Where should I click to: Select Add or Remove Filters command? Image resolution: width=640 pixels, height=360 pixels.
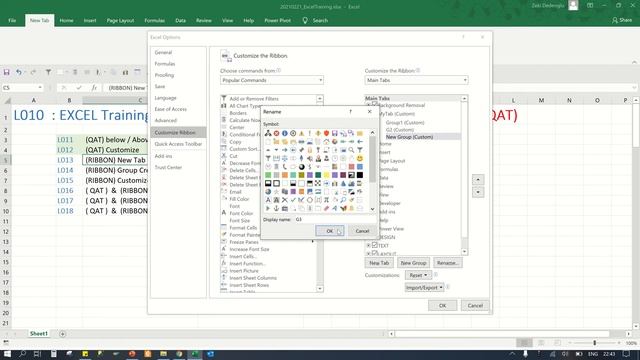[x=254, y=98]
